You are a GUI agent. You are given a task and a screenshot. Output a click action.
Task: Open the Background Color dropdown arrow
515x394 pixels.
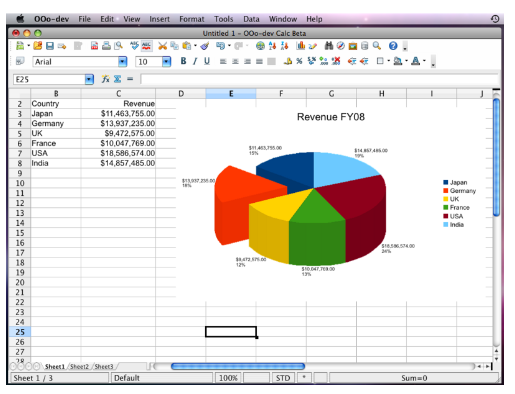pos(406,61)
